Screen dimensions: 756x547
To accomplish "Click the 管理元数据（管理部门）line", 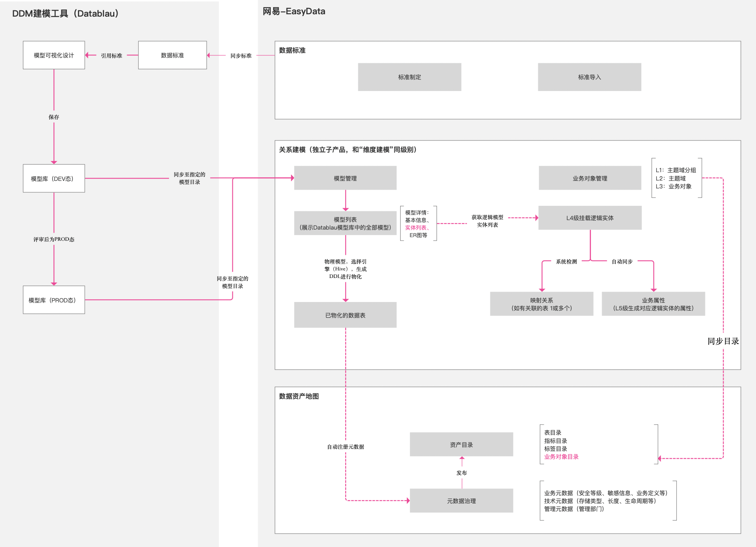I will click(x=574, y=509).
